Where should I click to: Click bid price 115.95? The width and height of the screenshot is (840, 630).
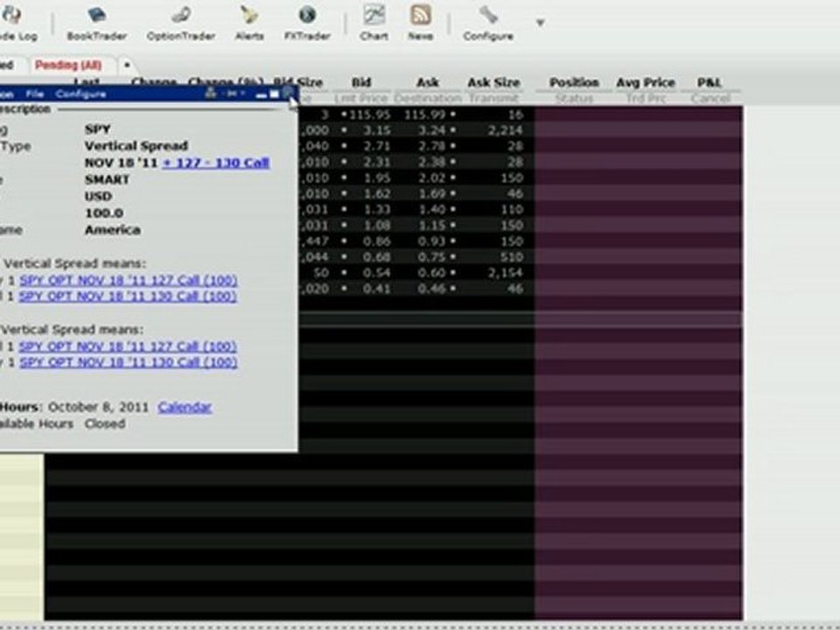click(370, 115)
